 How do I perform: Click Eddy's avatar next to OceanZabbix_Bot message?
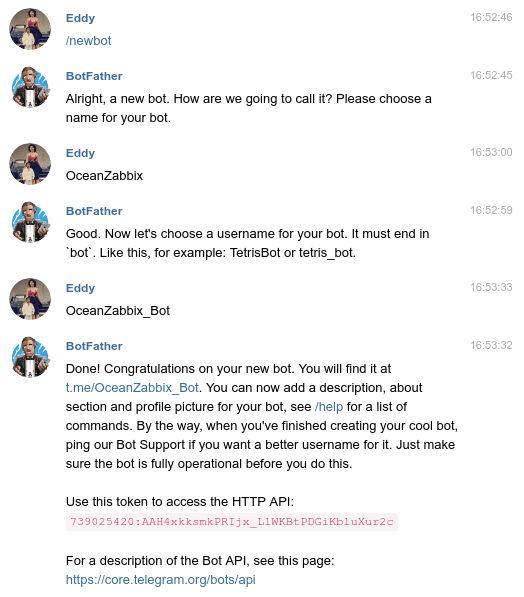click(x=30, y=299)
